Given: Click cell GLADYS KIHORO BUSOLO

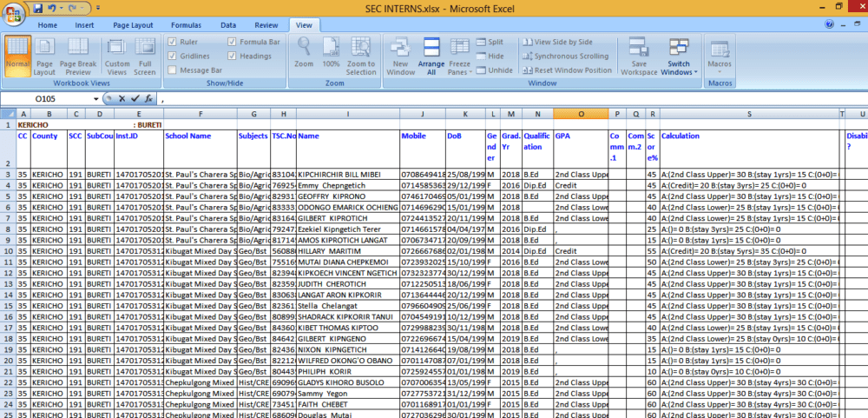Looking at the screenshot, I should tap(348, 382).
